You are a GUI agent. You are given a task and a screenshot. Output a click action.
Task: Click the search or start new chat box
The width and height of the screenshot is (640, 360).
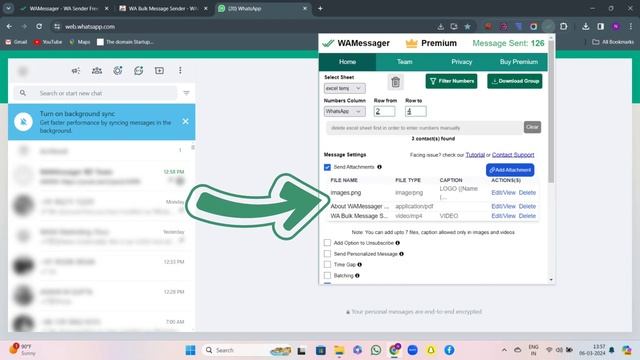point(96,93)
